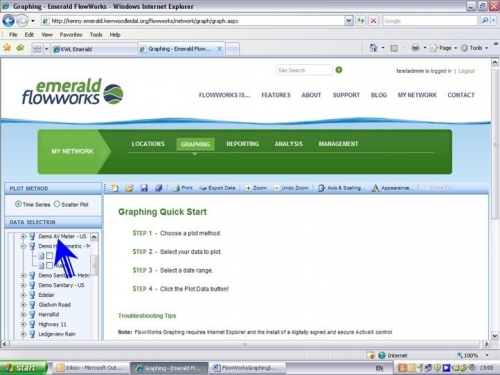Switch to the KWL Emerald tab

click(x=94, y=49)
